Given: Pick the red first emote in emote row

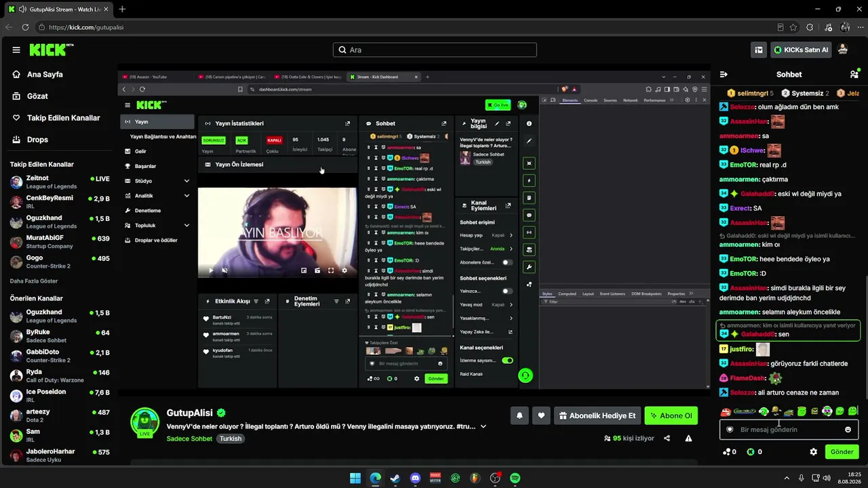Looking at the screenshot, I should [x=725, y=411].
